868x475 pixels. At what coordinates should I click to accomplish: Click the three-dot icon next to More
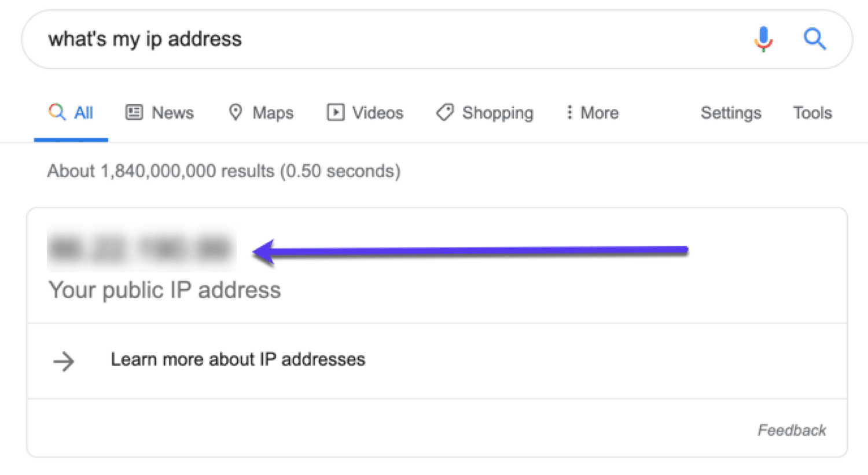(x=570, y=113)
